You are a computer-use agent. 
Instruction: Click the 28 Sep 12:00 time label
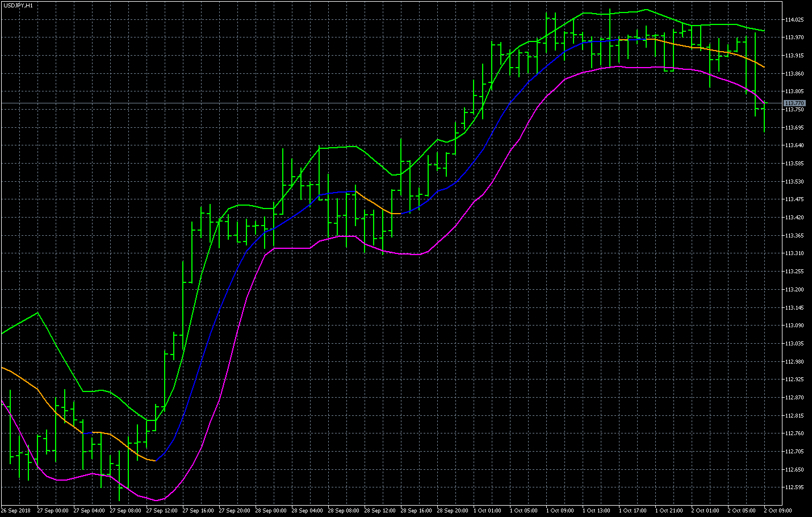click(x=380, y=511)
